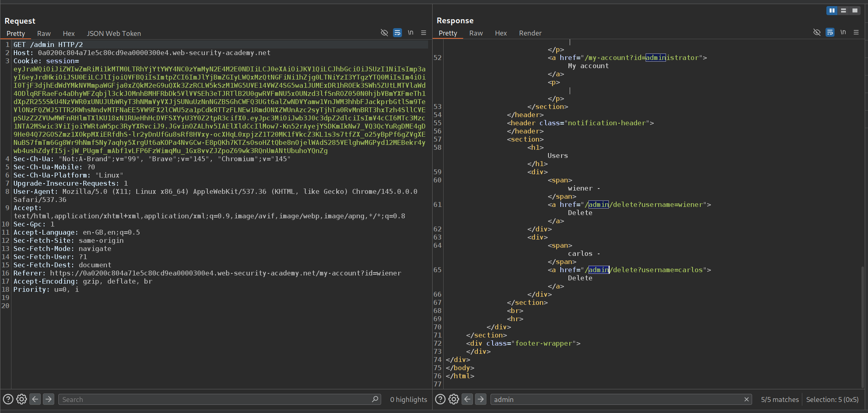
Task: Toggle hidden characters icon in Request panel
Action: click(384, 33)
